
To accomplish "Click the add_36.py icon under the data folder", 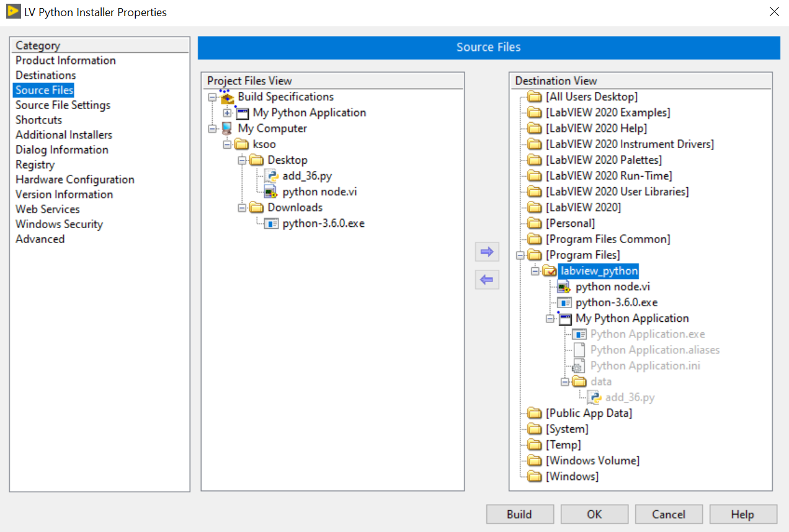I will (x=594, y=397).
